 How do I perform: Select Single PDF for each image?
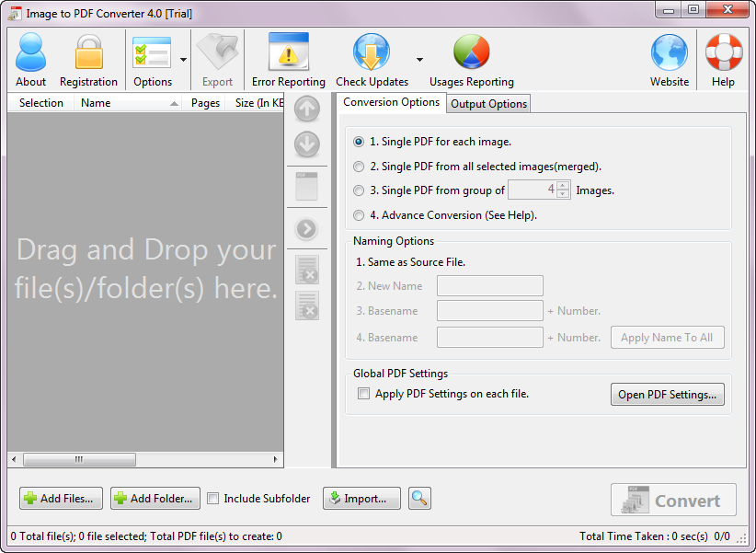tap(359, 142)
